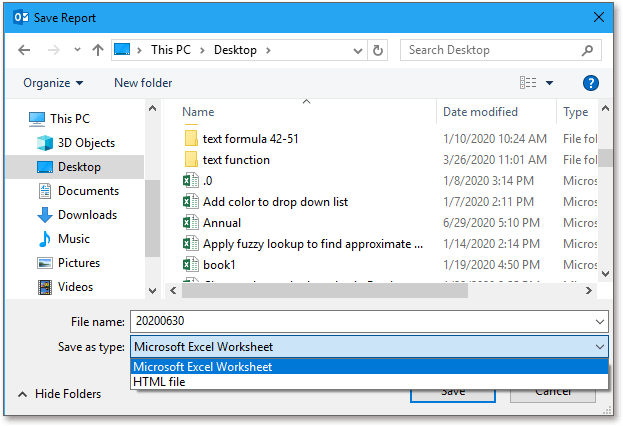623x426 pixels.
Task: Click the horizontal scrollbar thumb
Action: (x=325, y=291)
